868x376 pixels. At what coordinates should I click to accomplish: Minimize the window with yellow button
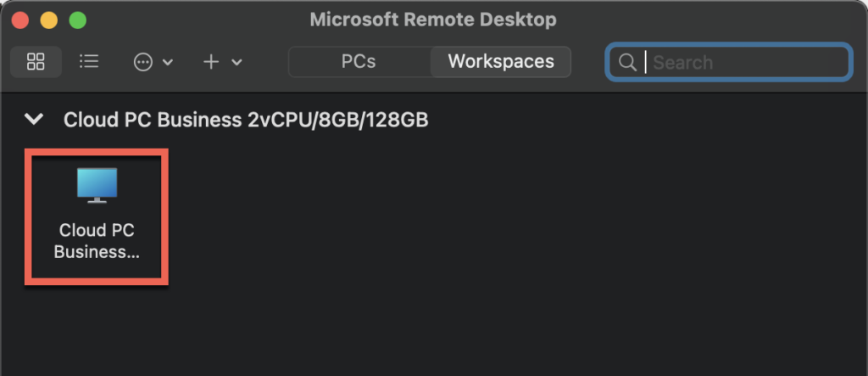[48, 20]
